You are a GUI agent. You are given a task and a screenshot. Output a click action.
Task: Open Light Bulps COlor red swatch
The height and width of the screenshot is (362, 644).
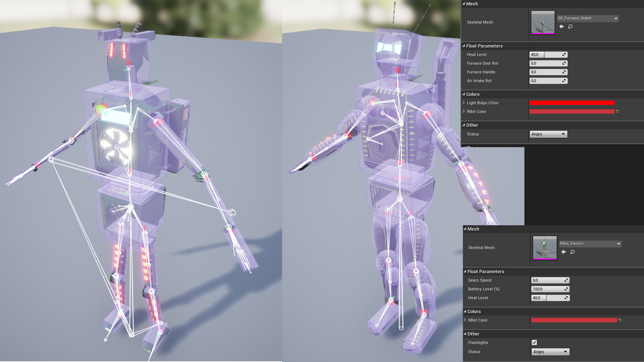[572, 103]
